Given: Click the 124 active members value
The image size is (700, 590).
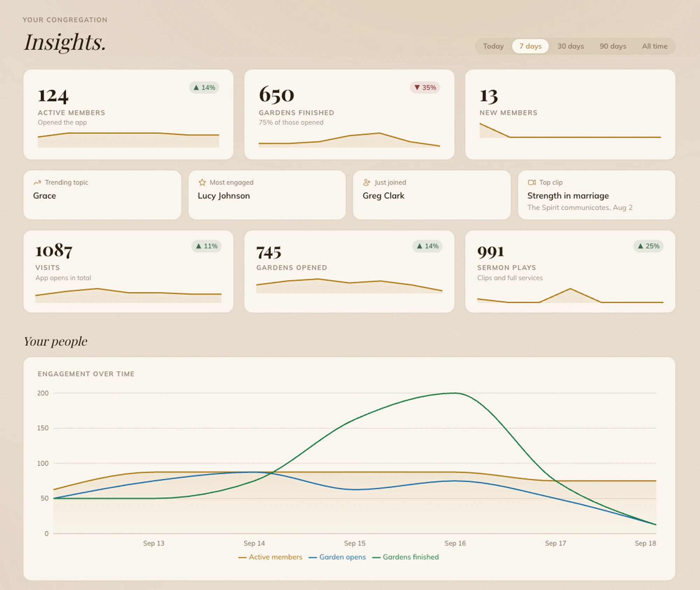Looking at the screenshot, I should [53, 96].
